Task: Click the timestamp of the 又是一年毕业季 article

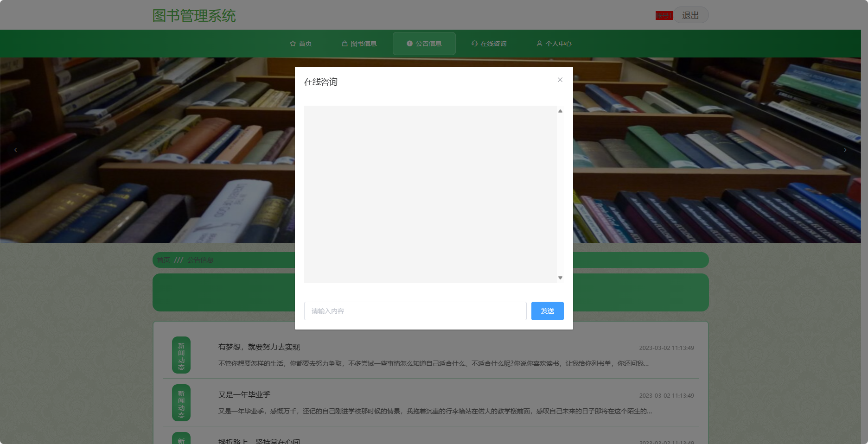Action: 666,396
